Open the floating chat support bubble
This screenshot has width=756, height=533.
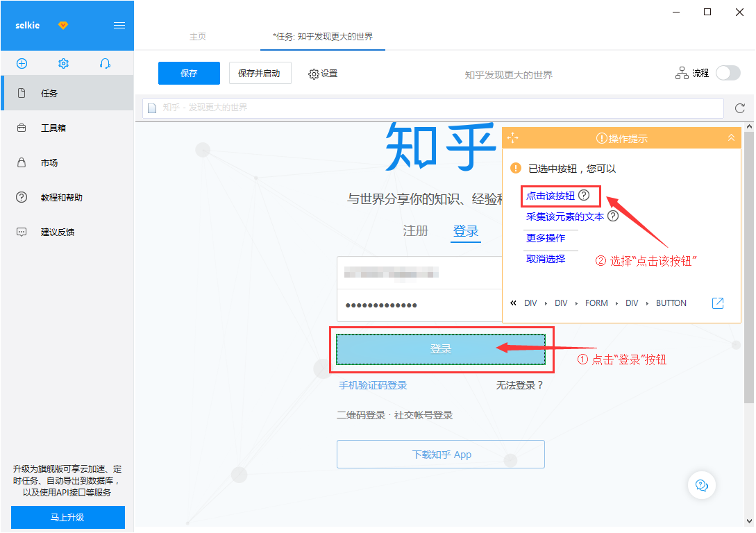[x=702, y=485]
